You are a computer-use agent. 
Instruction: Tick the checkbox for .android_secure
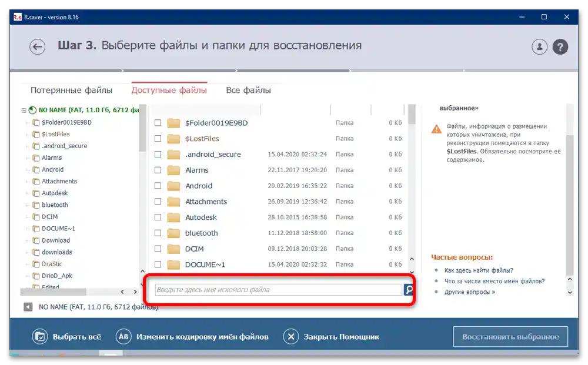click(x=158, y=155)
